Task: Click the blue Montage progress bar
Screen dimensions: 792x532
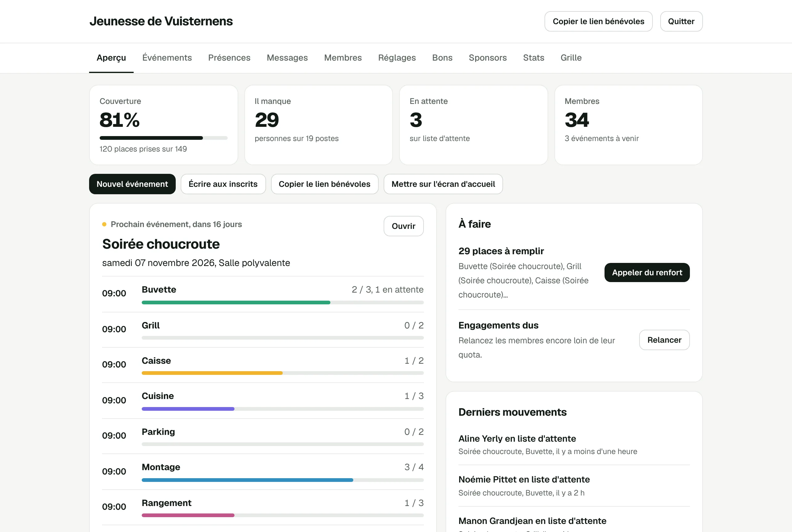Action: point(283,480)
